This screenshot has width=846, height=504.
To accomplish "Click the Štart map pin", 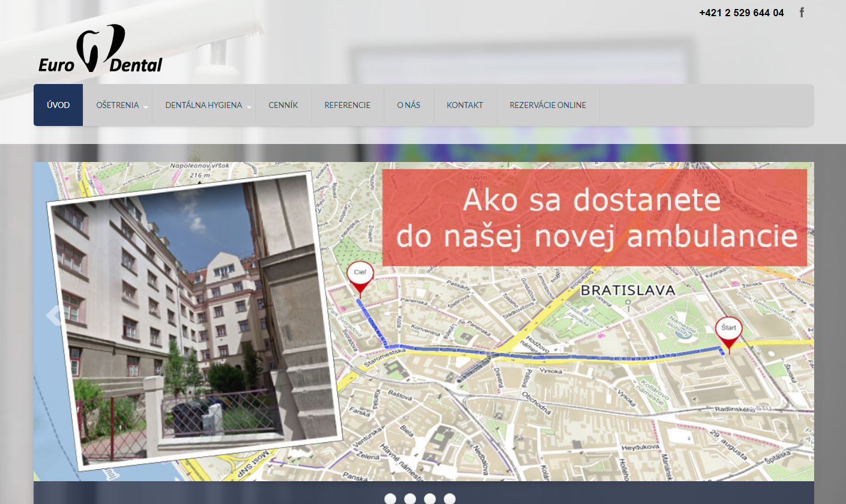I will click(x=728, y=334).
